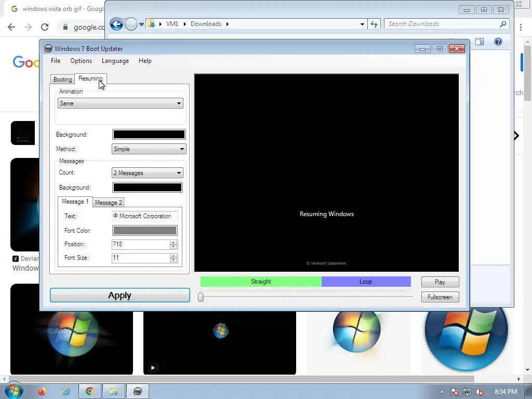Viewport: 532px width, 399px height.
Task: Switch to Boot Updater taskbar button
Action: [137, 392]
